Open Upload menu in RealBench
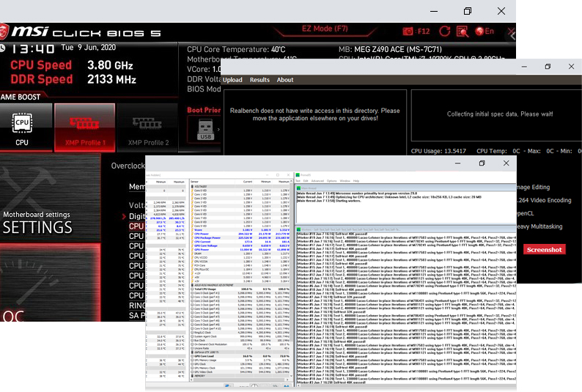The height and width of the screenshot is (392, 582). pos(232,80)
